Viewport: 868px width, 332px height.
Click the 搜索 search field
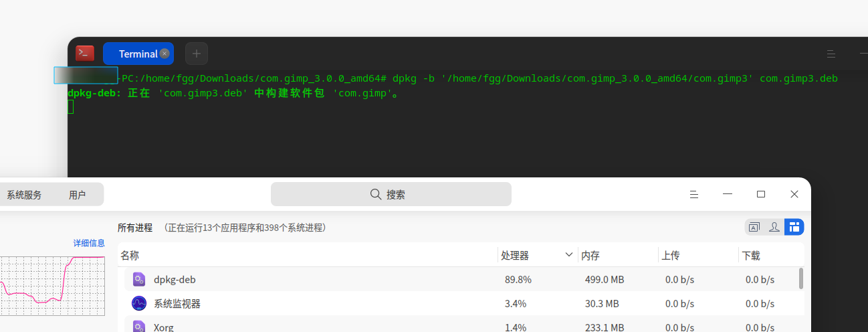pyautogui.click(x=391, y=194)
